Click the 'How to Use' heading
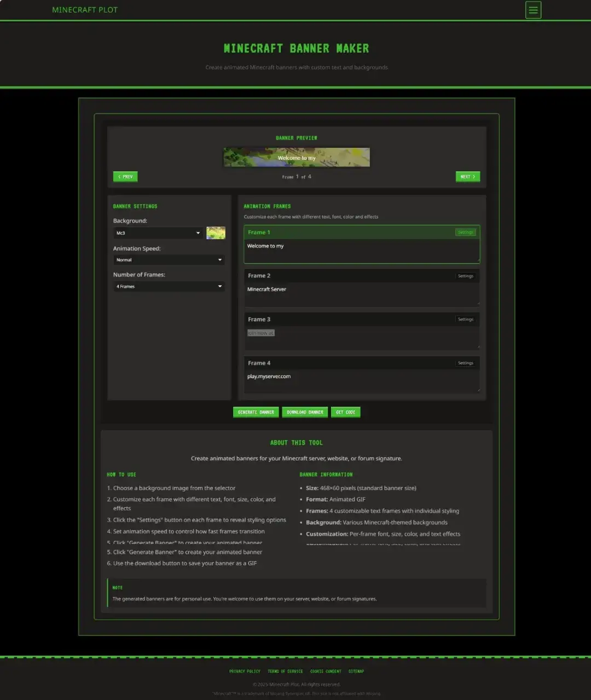 (121, 475)
